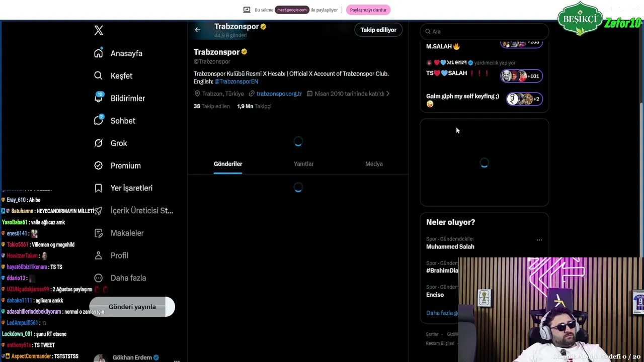This screenshot has height=362, width=644.
Task: Open the Makaleler articles icon
Action: (x=99, y=233)
